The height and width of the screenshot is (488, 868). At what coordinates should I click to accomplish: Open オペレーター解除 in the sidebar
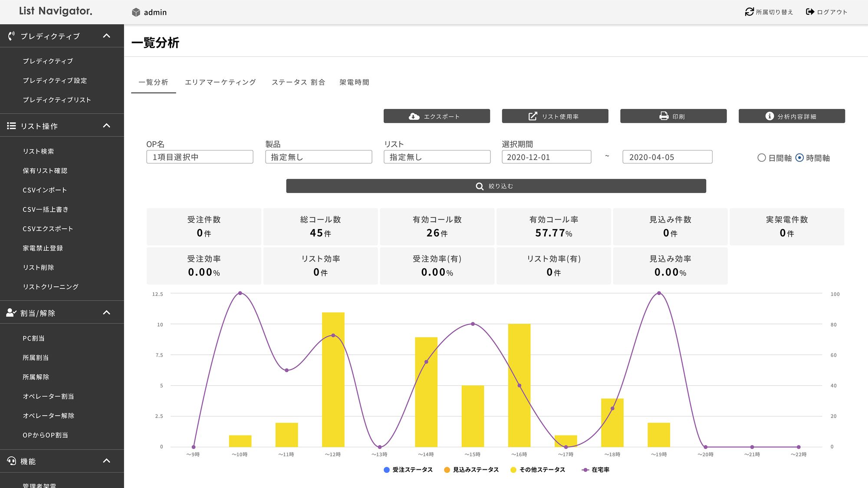(48, 416)
